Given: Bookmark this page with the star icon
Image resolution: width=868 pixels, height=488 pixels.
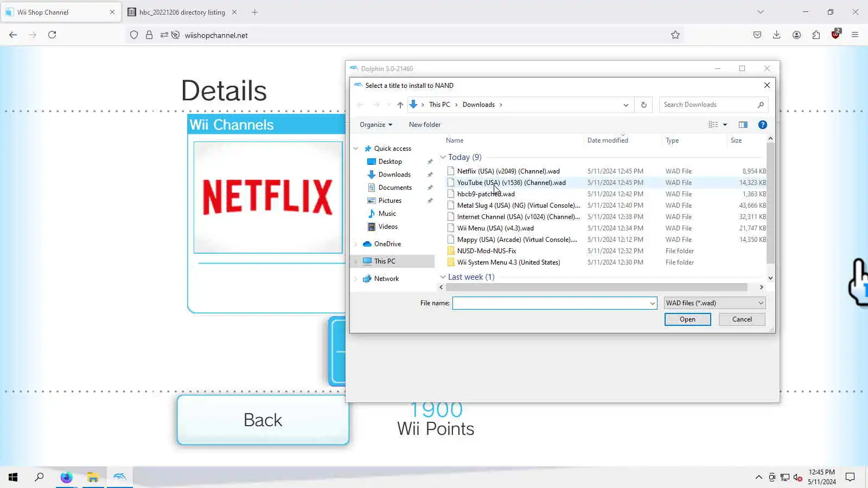Looking at the screenshot, I should pyautogui.click(x=675, y=35).
